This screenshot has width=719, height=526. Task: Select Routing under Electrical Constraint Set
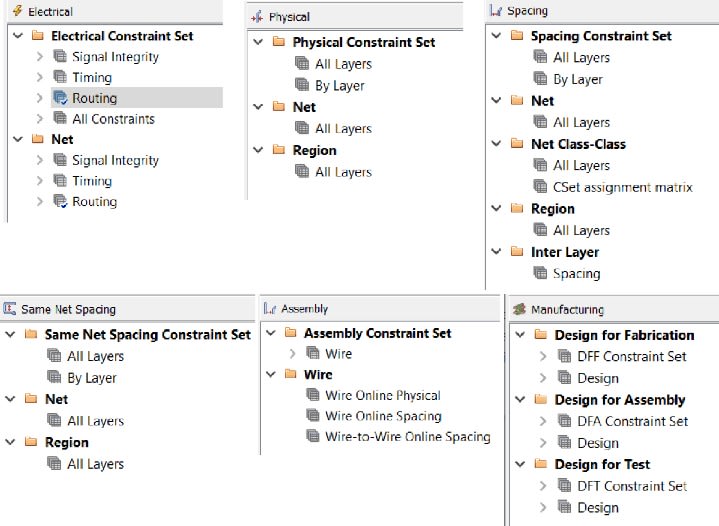point(94,98)
